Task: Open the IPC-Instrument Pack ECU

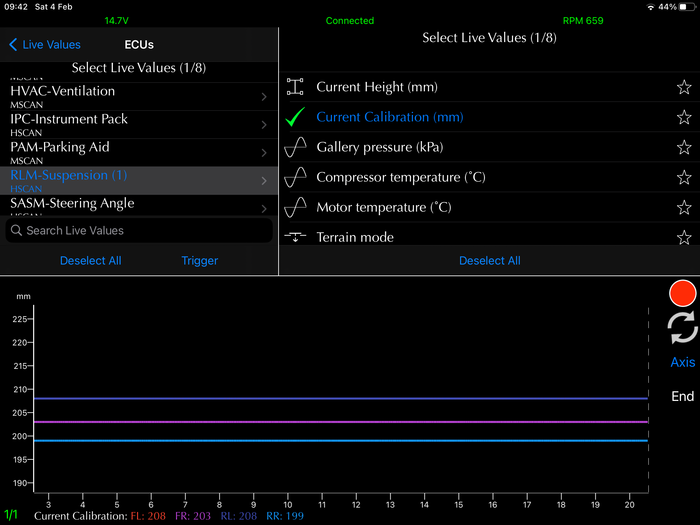Action: [x=139, y=125]
